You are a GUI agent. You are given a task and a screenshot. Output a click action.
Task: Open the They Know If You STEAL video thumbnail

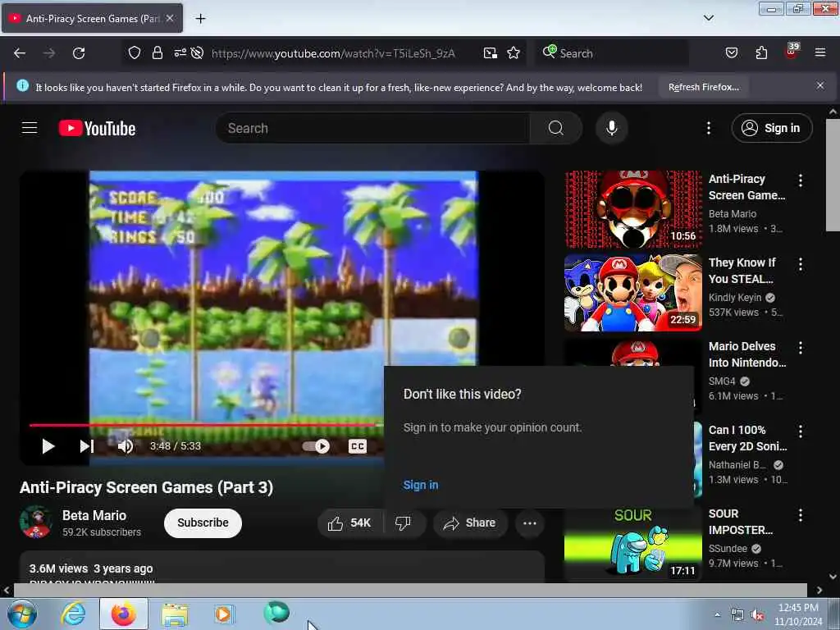[633, 293]
